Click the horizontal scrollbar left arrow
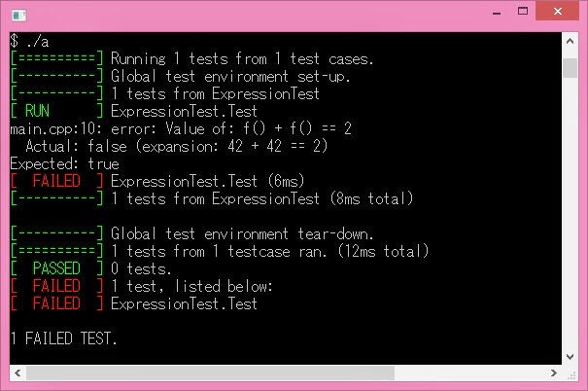Screen dimensions: 588x391 tap(17, 373)
